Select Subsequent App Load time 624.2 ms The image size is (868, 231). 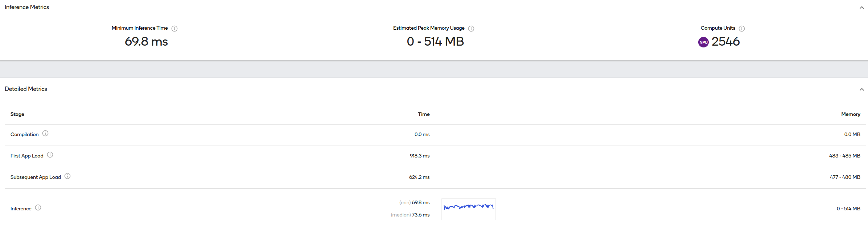419,177
